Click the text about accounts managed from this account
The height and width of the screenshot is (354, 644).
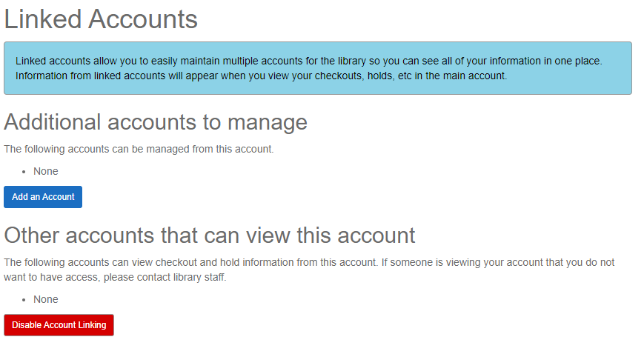pos(139,149)
